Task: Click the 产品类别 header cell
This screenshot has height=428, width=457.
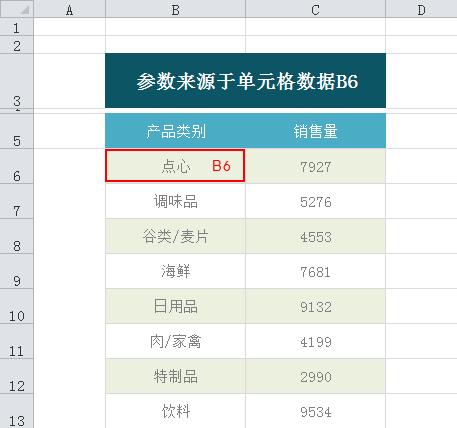Action: pyautogui.click(x=175, y=131)
